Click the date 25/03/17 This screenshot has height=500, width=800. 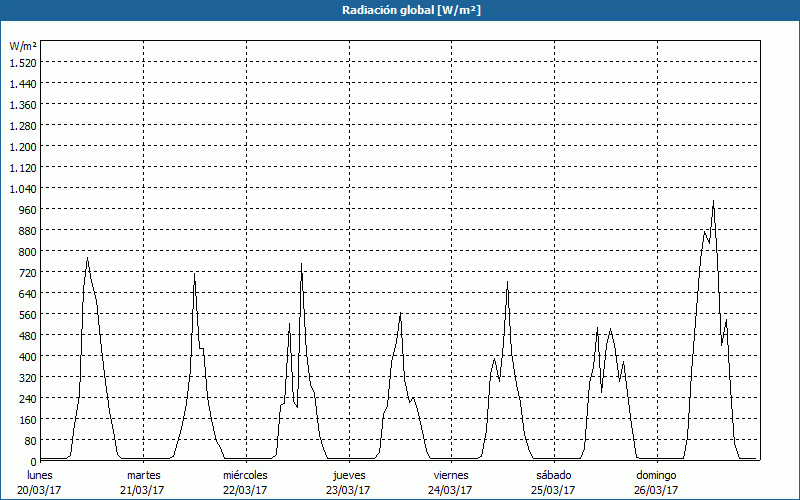(553, 490)
